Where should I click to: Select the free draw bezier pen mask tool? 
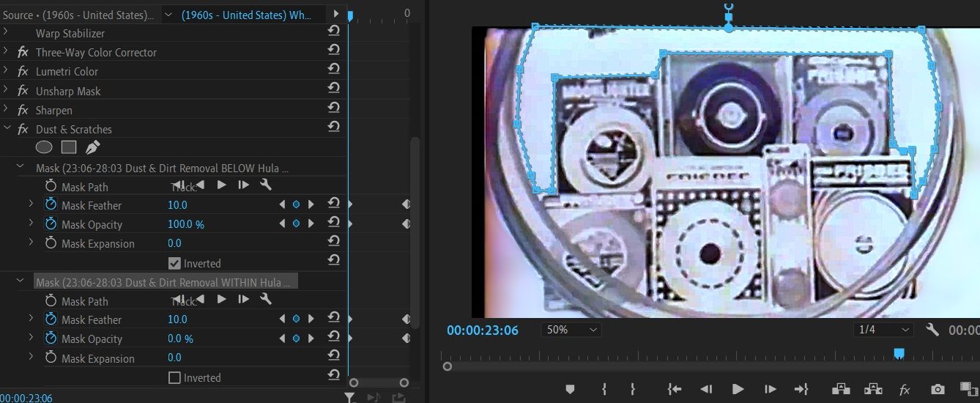[x=92, y=147]
